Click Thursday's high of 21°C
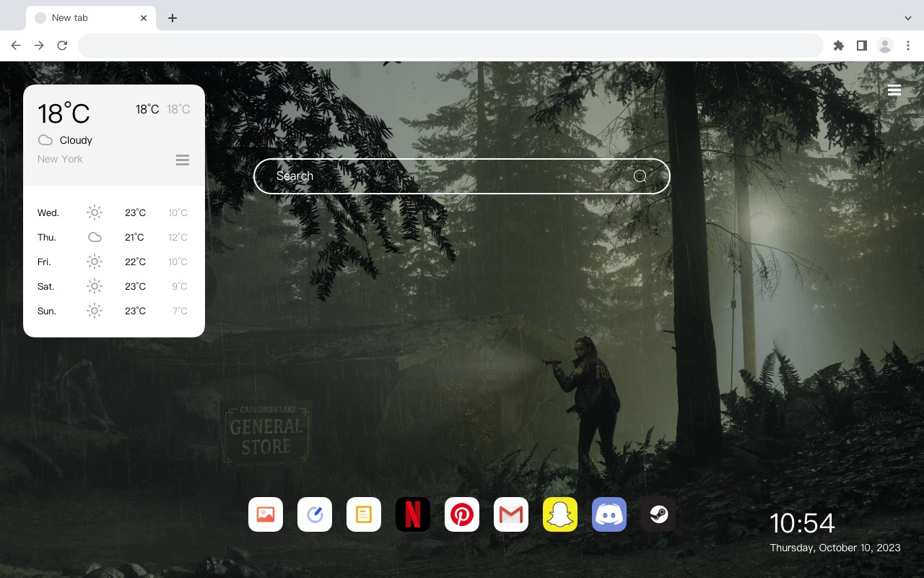This screenshot has width=924, height=578. click(135, 237)
